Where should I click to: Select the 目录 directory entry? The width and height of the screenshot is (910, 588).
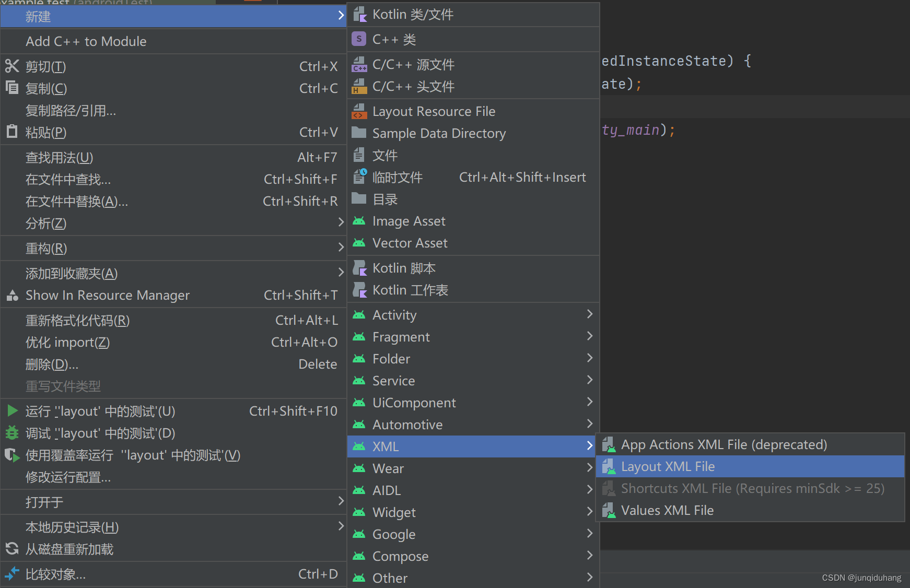pos(473,199)
